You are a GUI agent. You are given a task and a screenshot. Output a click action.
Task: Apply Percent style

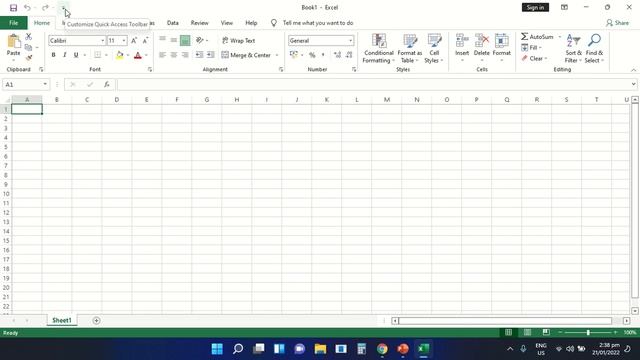312,55
